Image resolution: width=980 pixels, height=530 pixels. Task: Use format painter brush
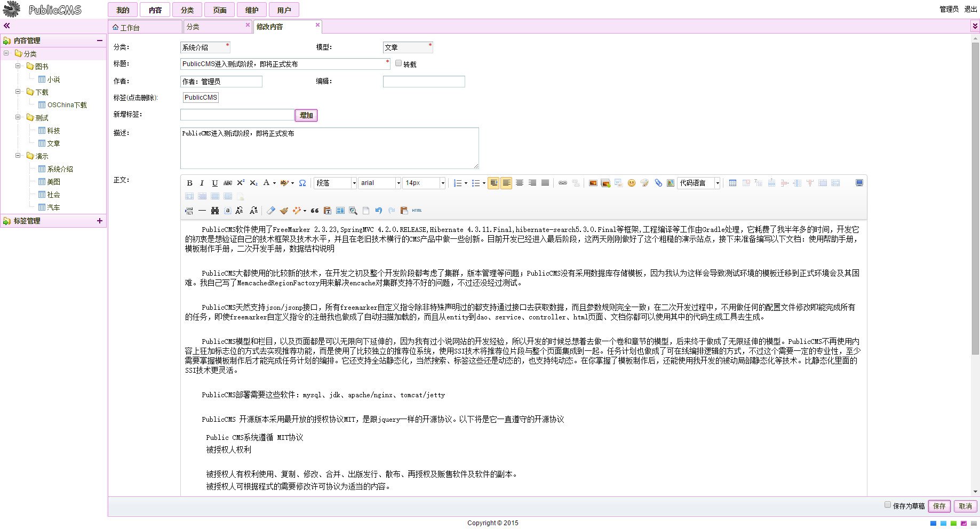pos(284,211)
